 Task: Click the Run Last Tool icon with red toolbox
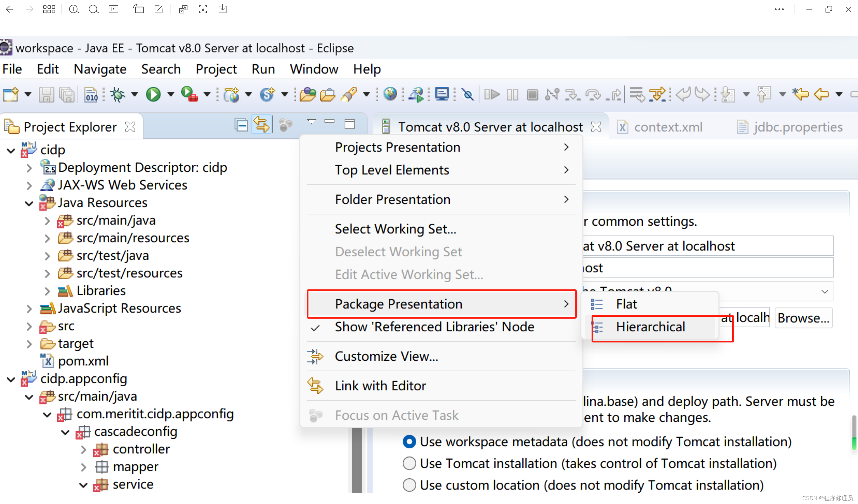coord(189,94)
